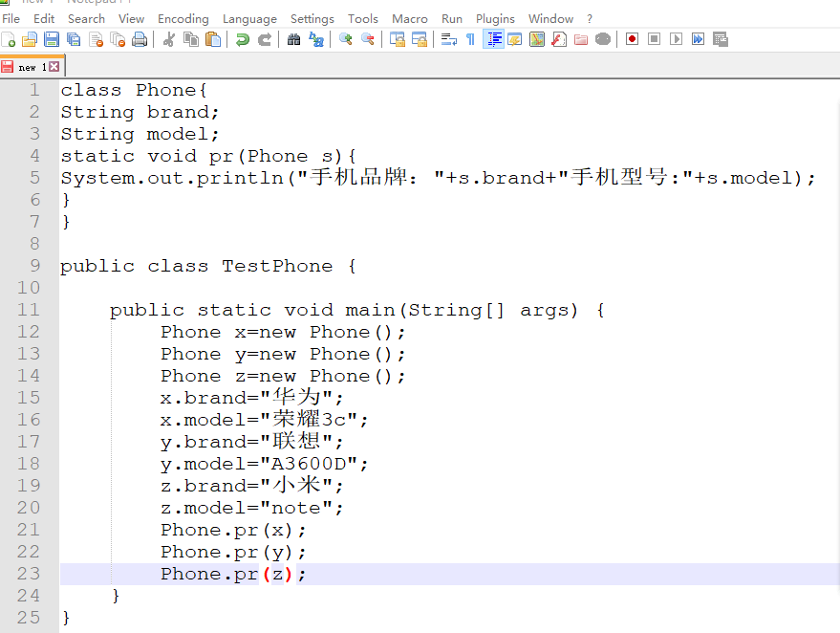Click the 'String model;' line
This screenshot has width=840, height=633.
pos(140,134)
